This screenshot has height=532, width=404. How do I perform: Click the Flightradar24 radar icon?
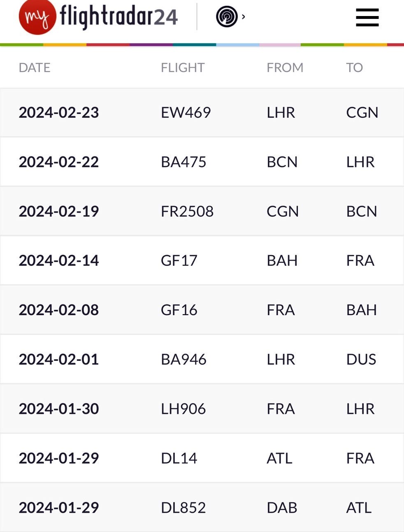pyautogui.click(x=227, y=17)
